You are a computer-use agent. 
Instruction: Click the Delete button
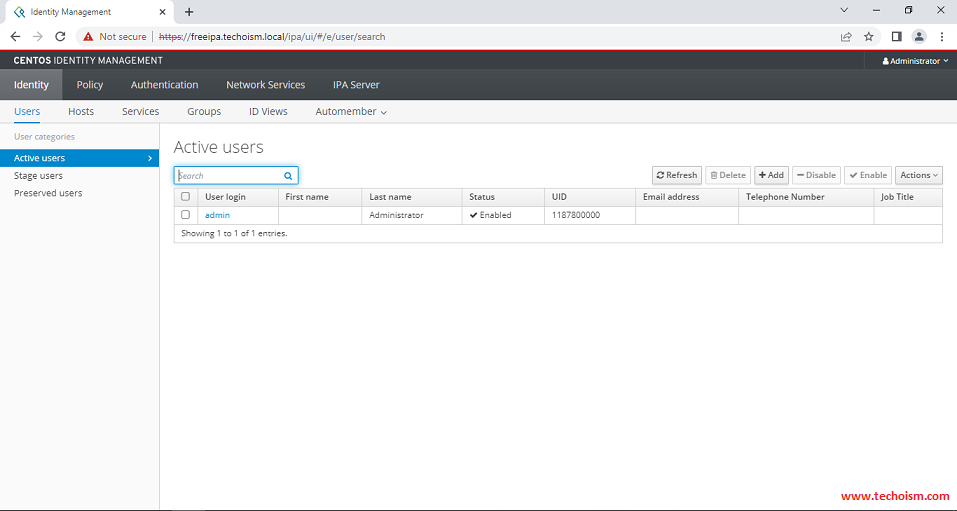pos(728,175)
